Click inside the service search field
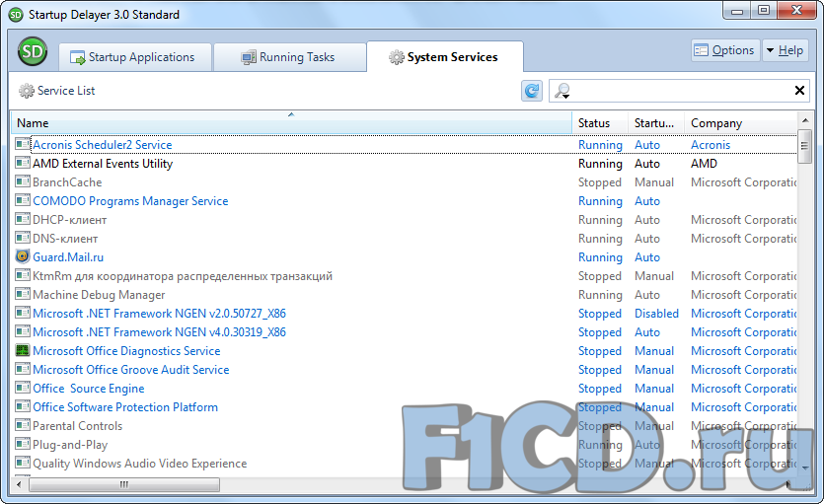The height and width of the screenshot is (504, 824). coord(681,91)
